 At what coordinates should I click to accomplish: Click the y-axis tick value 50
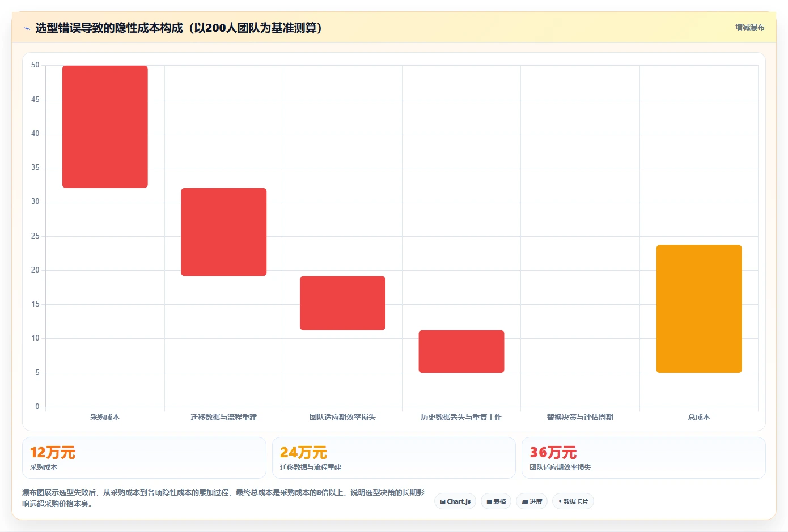[35, 65]
